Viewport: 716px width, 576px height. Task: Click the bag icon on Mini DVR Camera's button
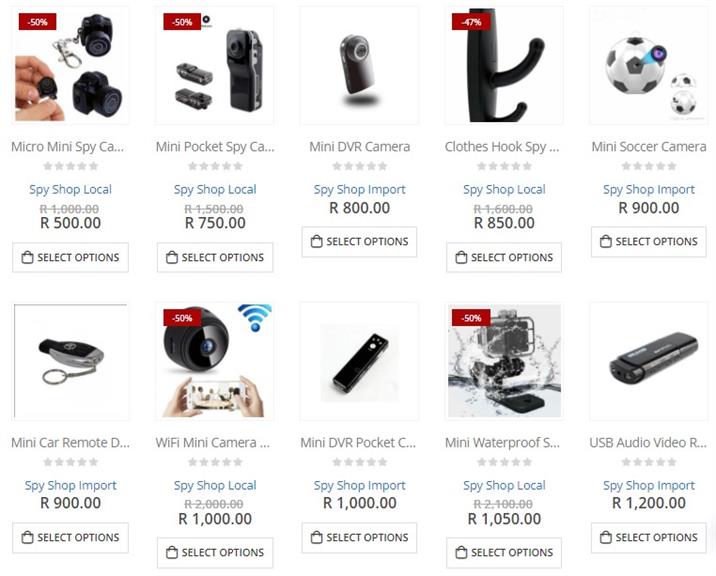coord(316,241)
